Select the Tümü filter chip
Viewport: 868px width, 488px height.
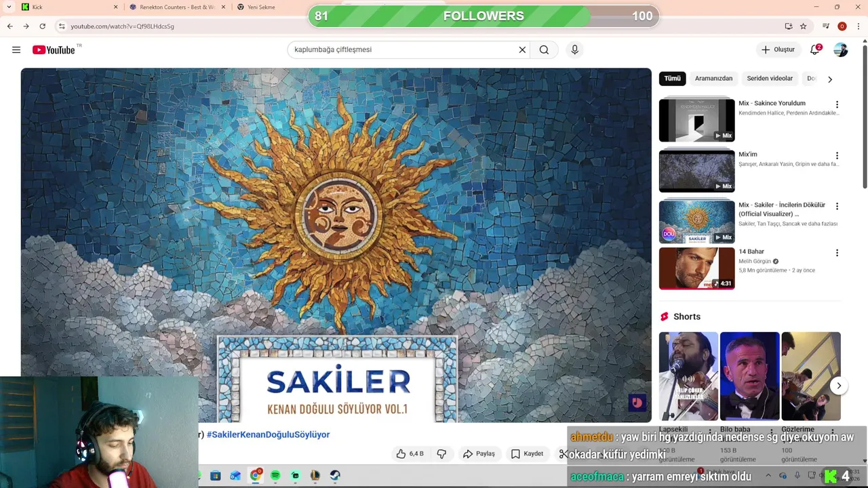672,79
